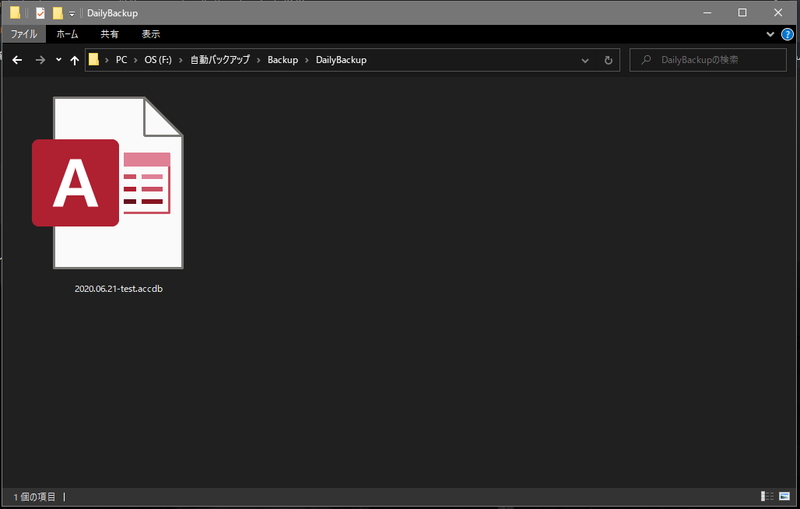Switch to large icons view
The width and height of the screenshot is (800, 509).
coord(785,496)
